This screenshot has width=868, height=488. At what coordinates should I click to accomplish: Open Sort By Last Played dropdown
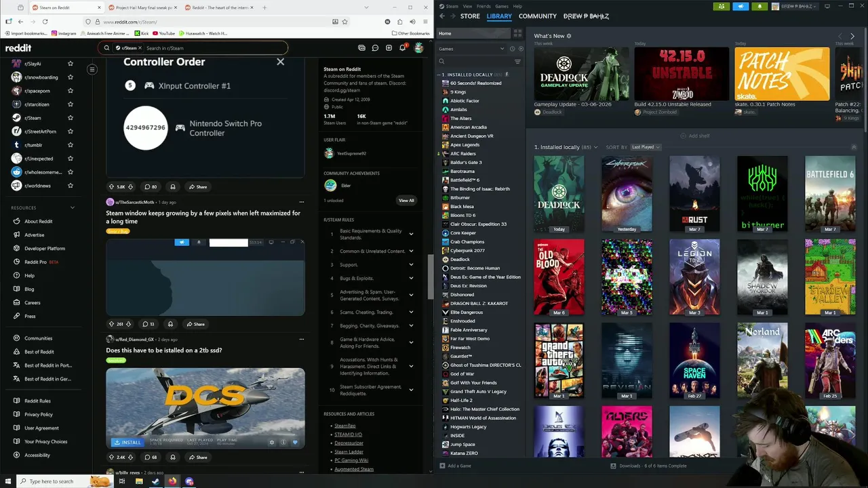point(646,147)
